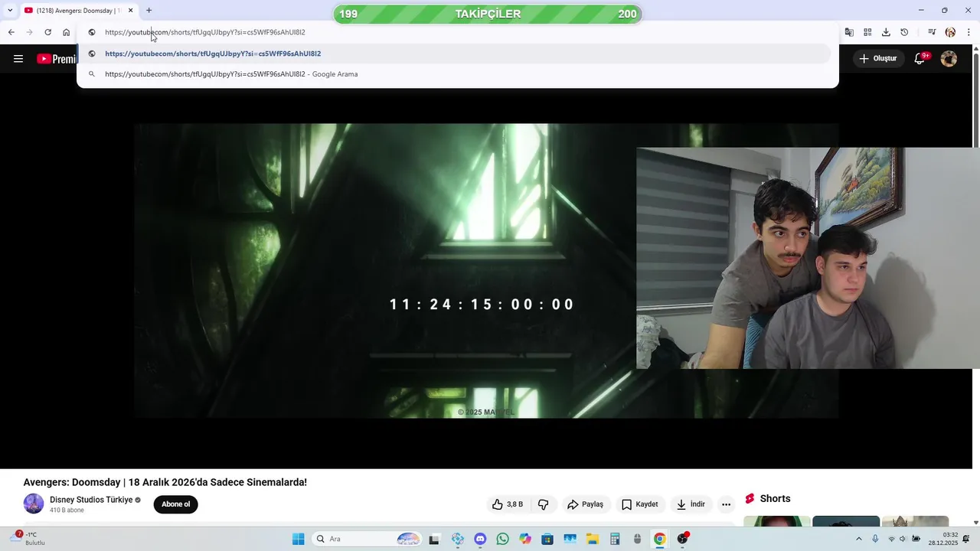Image resolution: width=980 pixels, height=551 pixels.
Task: Click the Avengers: Doomsday video title
Action: tap(165, 482)
